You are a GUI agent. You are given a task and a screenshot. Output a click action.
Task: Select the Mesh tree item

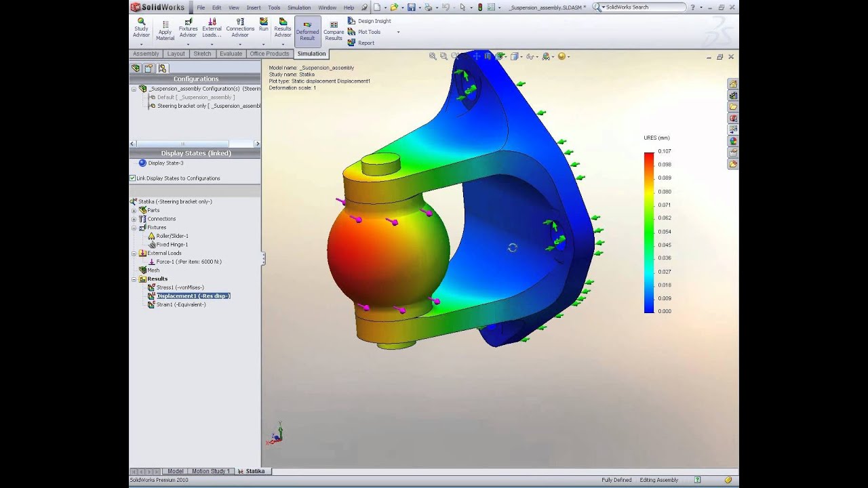click(149, 270)
